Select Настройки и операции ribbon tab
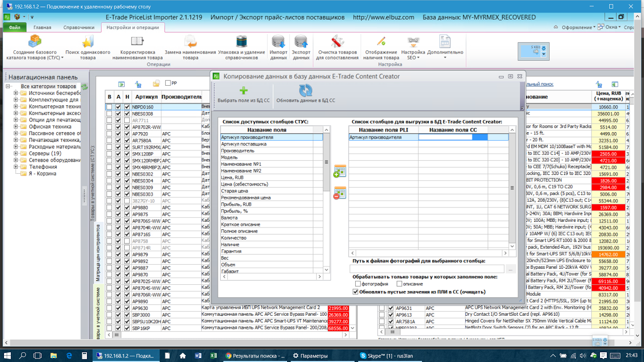The image size is (644, 362). coord(133,27)
